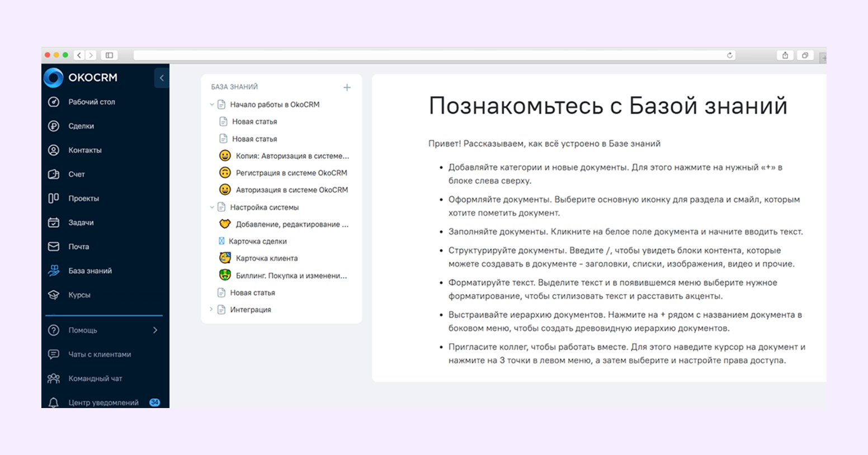Click the Счет invoice icon
The height and width of the screenshot is (455, 868).
[54, 174]
